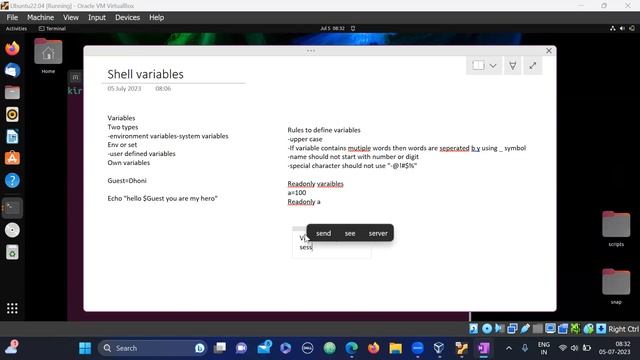Choose the 'server' text suggestion
The height and width of the screenshot is (360, 640).
tap(378, 233)
